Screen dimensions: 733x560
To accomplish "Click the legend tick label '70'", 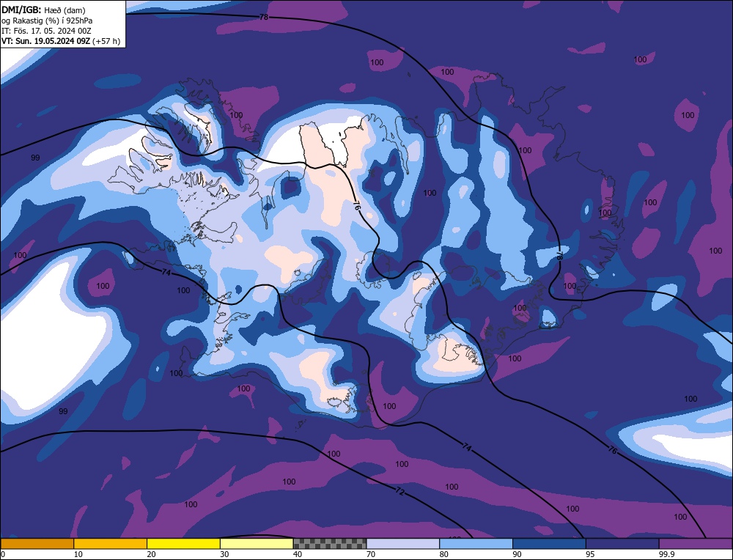I will coord(371,554).
